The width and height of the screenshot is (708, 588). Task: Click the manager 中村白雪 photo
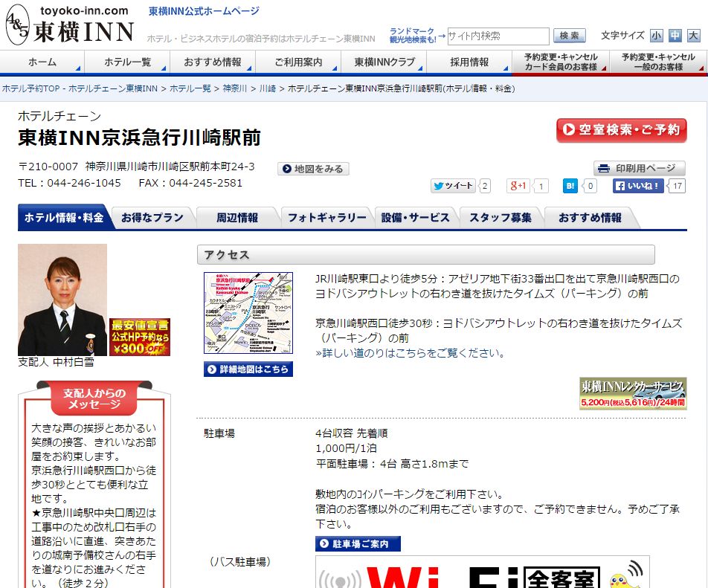(x=62, y=300)
